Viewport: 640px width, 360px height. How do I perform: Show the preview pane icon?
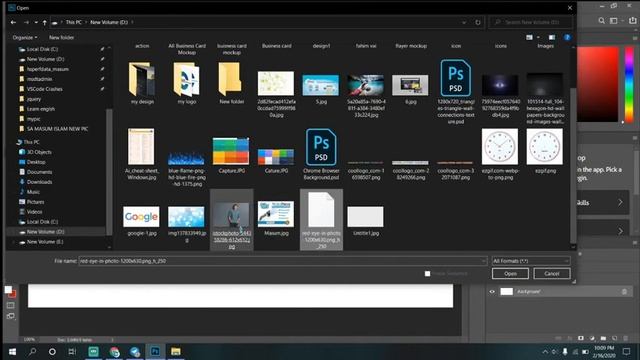552,37
